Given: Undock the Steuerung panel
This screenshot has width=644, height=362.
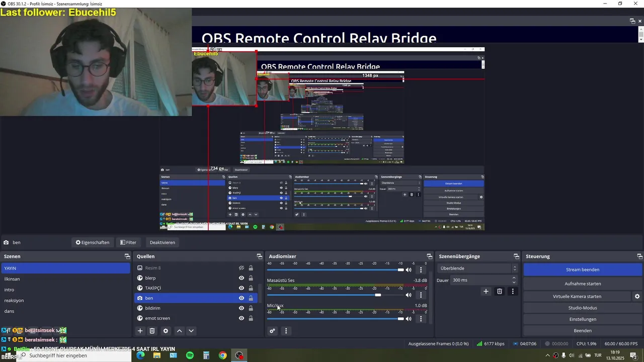Looking at the screenshot, I should 640,256.
